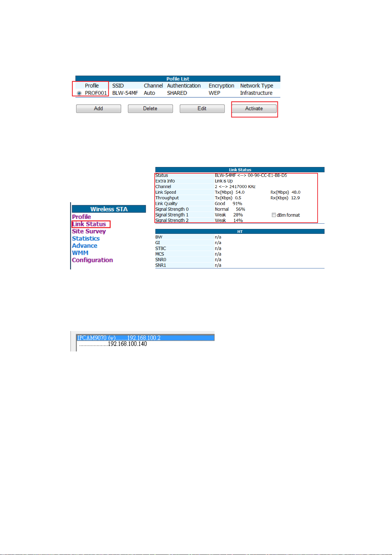Viewport: 392px width, 555px height.
Task: Click the HT section header
Action: click(x=240, y=232)
